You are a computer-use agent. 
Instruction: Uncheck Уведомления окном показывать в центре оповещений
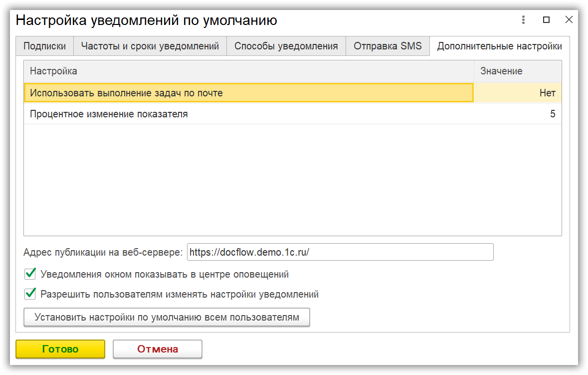[x=30, y=274]
